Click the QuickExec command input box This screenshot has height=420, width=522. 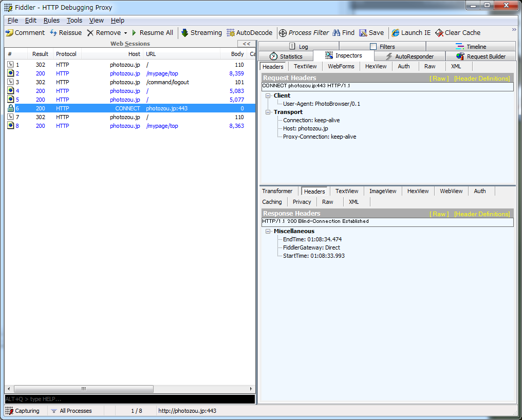[x=130, y=399]
